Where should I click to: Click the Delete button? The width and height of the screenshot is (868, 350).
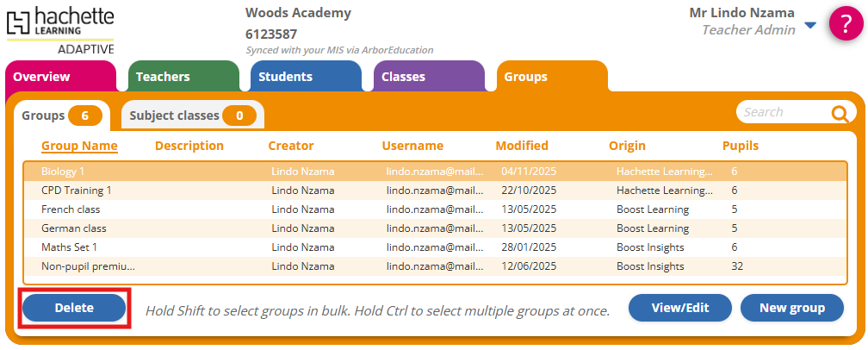click(74, 308)
